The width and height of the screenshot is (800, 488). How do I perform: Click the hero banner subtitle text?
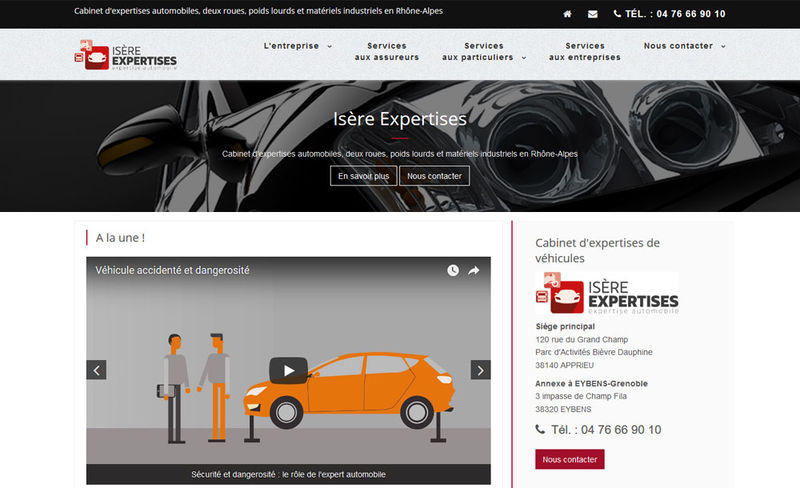(400, 154)
